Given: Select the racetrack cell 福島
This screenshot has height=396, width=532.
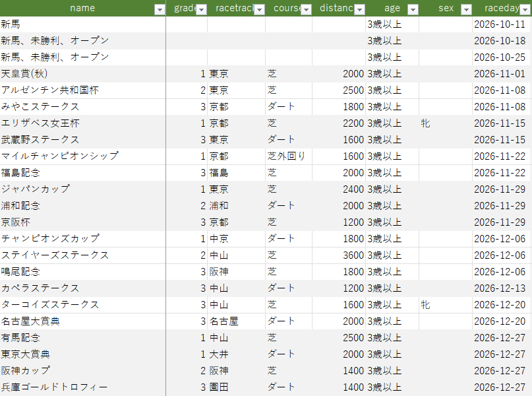Looking at the screenshot, I should point(237,173).
